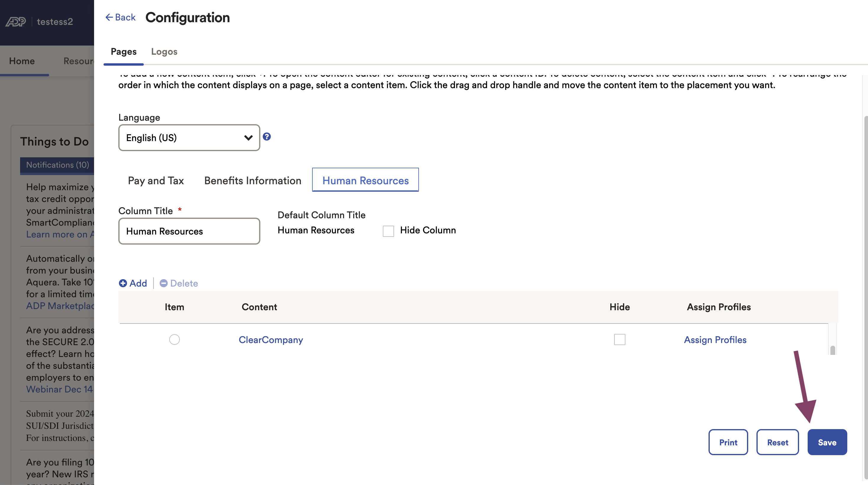Click the Column Title input field
The width and height of the screenshot is (868, 485).
coord(189,231)
